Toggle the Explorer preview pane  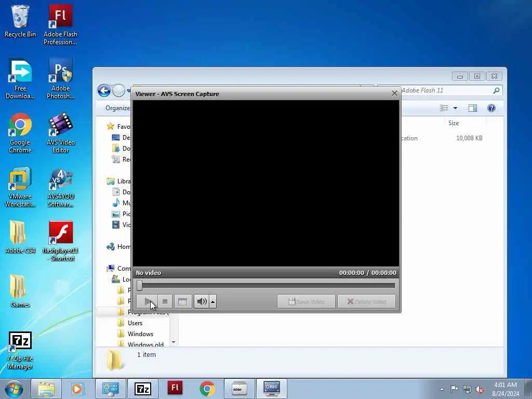pos(473,108)
